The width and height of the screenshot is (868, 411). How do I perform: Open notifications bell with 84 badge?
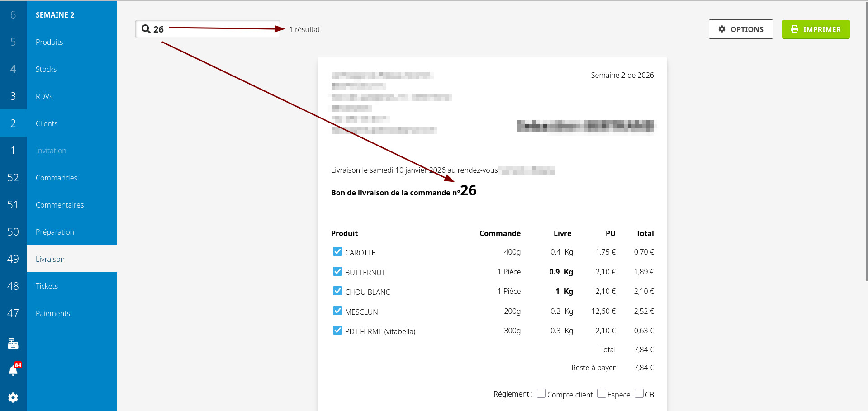(x=13, y=371)
